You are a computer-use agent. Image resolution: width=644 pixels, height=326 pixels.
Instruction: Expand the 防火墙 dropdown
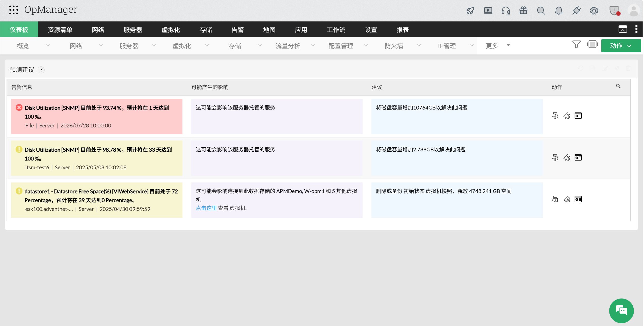(x=419, y=46)
